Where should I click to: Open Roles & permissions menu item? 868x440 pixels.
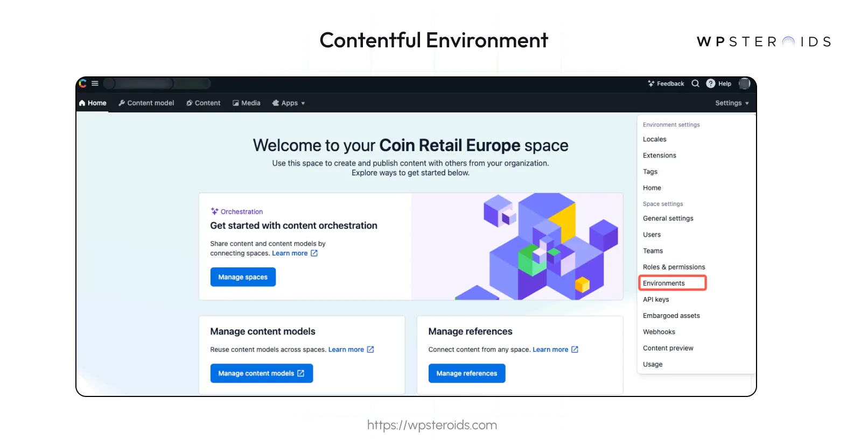point(674,267)
